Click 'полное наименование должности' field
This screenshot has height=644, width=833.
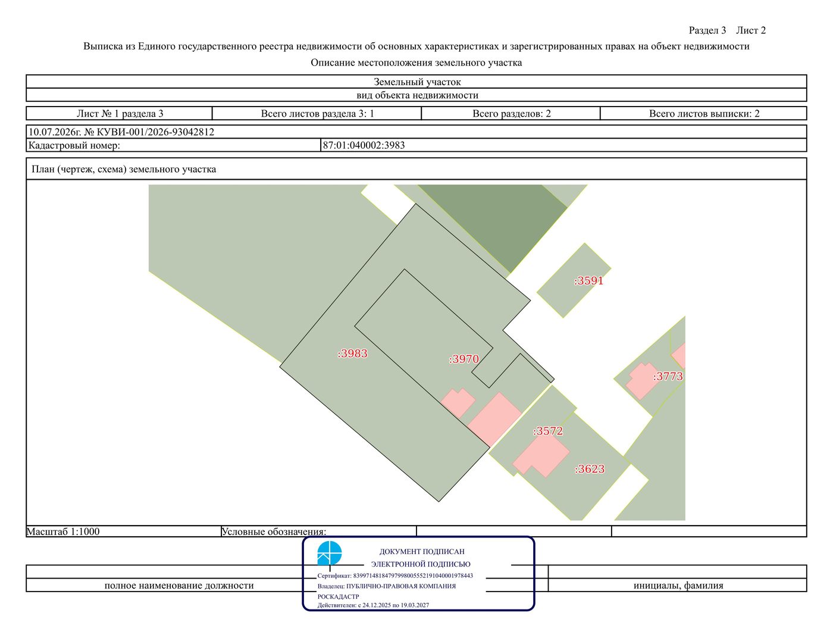click(x=179, y=585)
